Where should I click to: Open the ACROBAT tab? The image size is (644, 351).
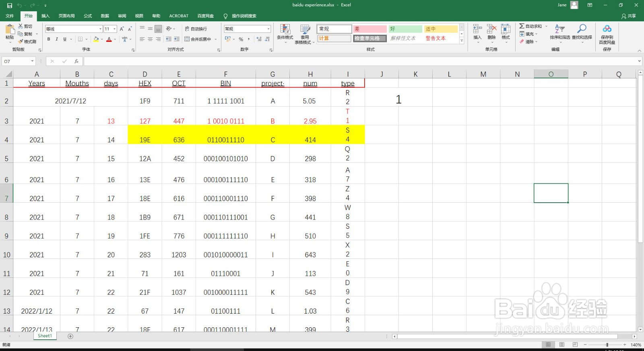[179, 16]
